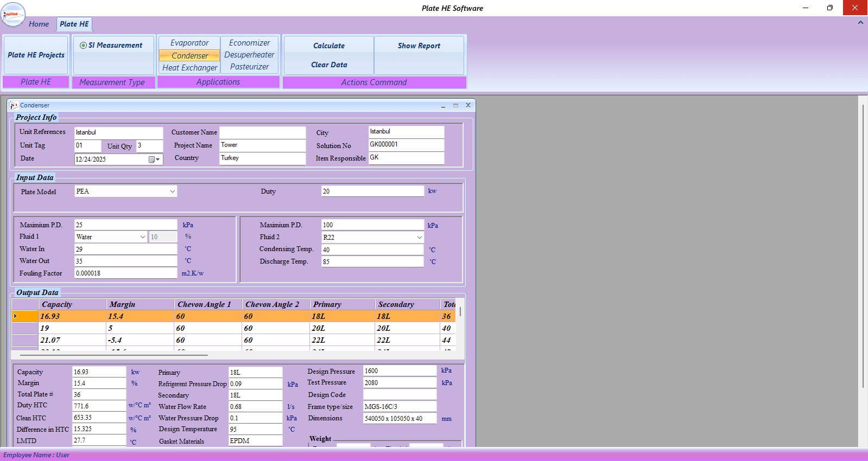Select the Pasteurizer application
The image size is (868, 461).
pyautogui.click(x=249, y=67)
